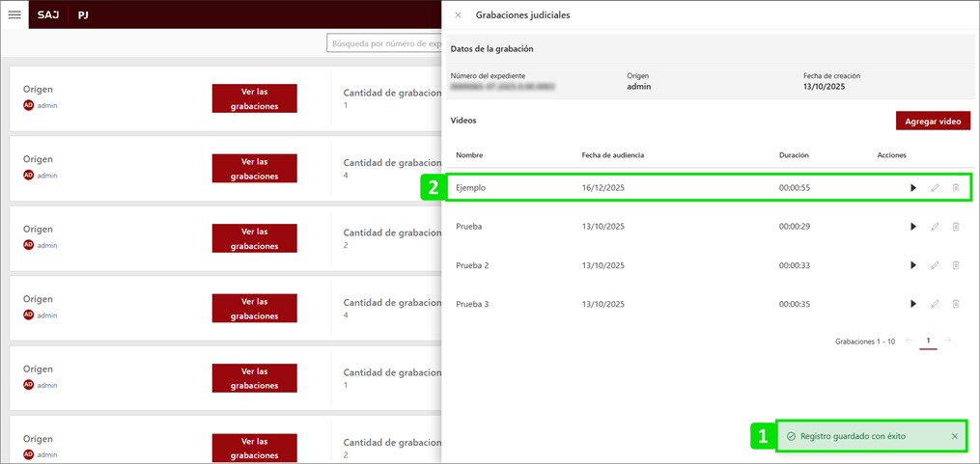Click the Agregar video button

[x=933, y=122]
